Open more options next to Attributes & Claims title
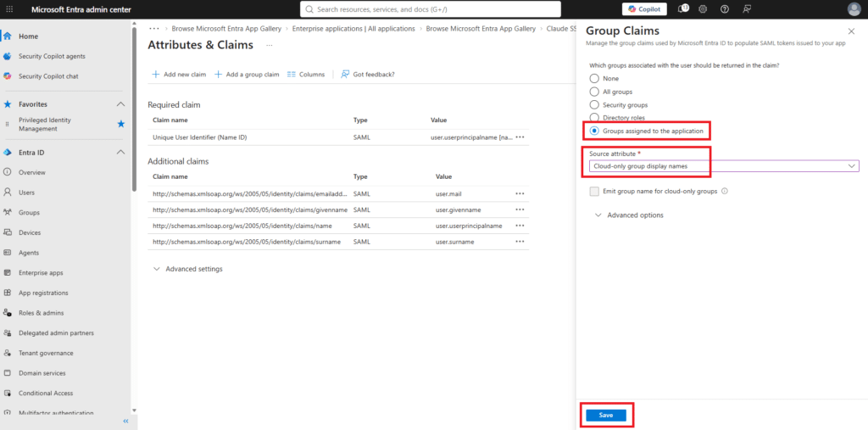 coord(270,46)
